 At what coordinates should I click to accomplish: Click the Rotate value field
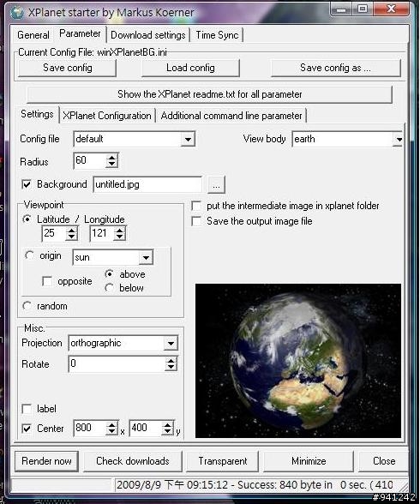click(117, 363)
